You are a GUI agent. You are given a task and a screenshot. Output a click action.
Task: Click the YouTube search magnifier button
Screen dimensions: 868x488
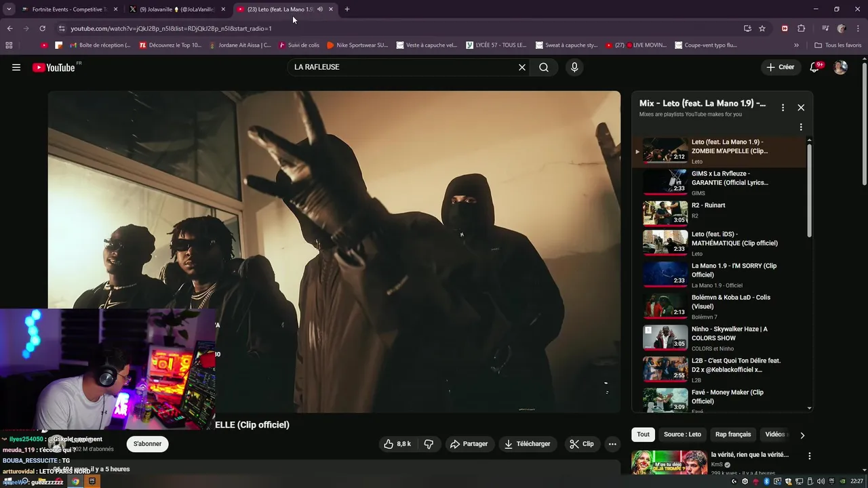(544, 67)
